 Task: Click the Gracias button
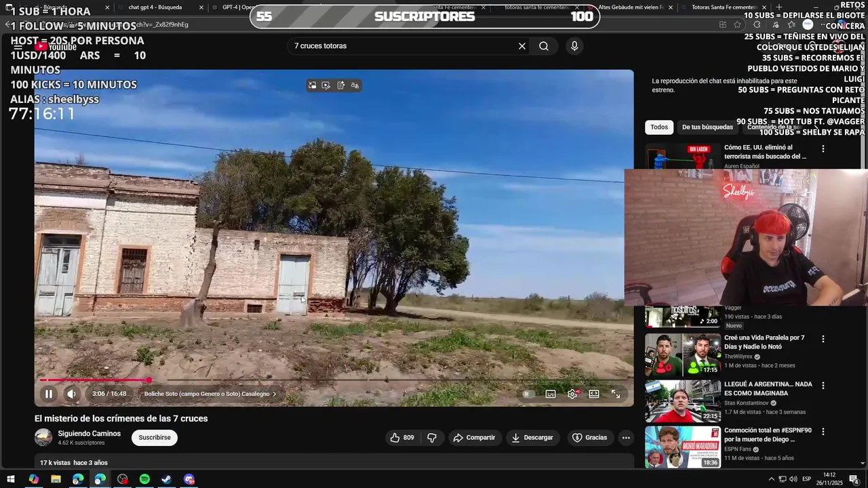(x=589, y=438)
